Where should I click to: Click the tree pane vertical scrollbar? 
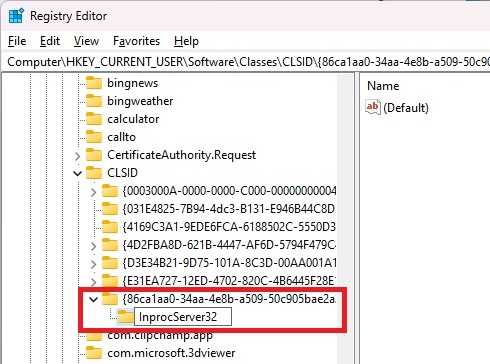point(345,218)
